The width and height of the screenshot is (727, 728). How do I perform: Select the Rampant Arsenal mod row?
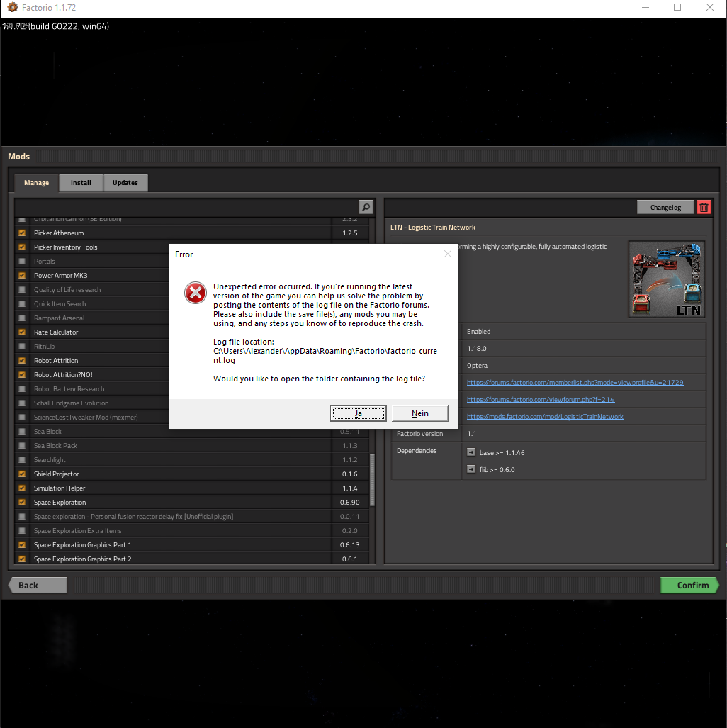92,318
